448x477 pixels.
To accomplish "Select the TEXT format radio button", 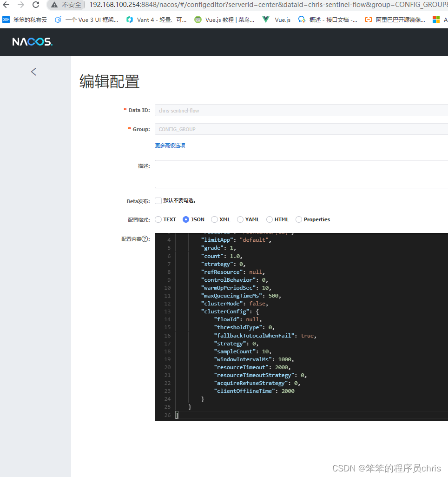I will pos(158,219).
